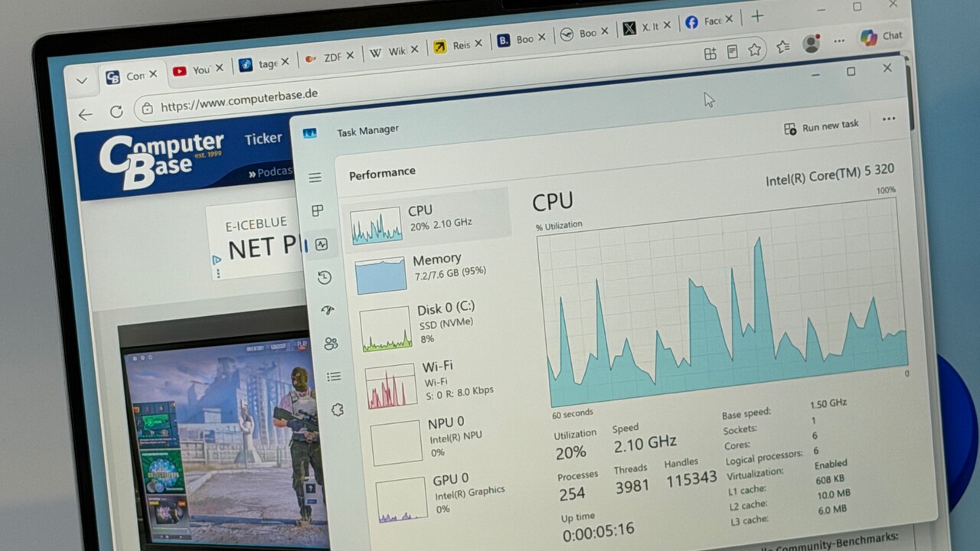980x551 pixels.
Task: Open the Users page in Task Manager
Action: tap(331, 344)
